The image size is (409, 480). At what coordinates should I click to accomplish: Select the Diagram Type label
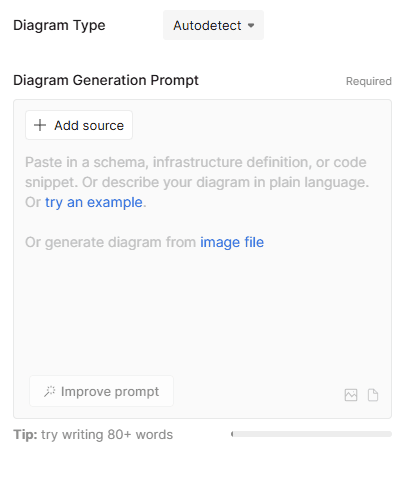(59, 26)
